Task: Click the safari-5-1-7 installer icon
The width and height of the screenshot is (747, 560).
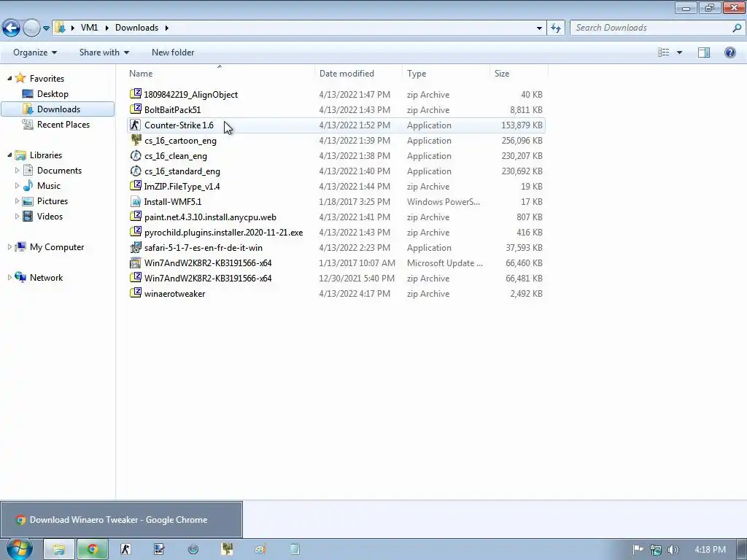Action: 136,247
